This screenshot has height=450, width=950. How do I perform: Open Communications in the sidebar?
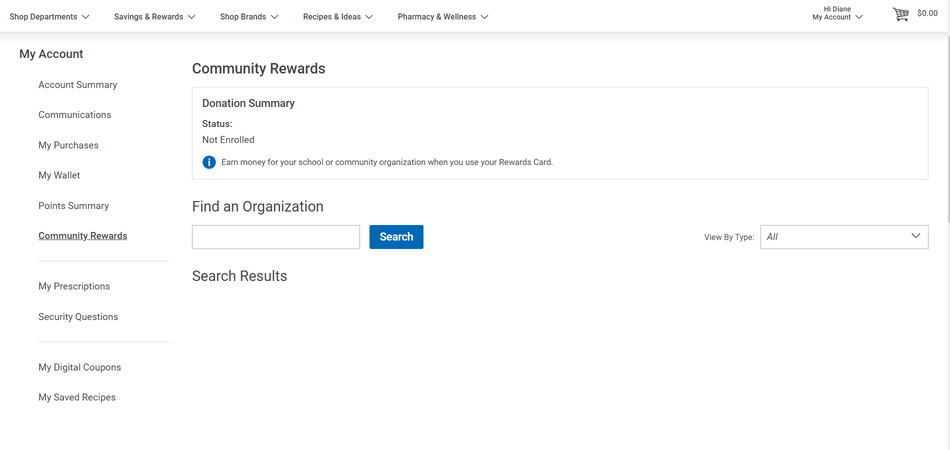pyautogui.click(x=75, y=115)
